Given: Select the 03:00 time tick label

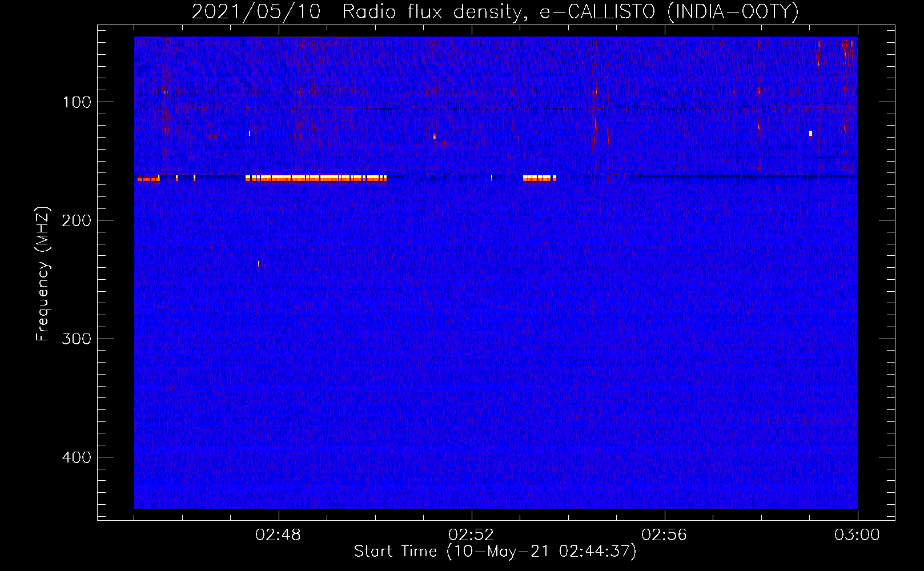Looking at the screenshot, I should click(857, 535).
